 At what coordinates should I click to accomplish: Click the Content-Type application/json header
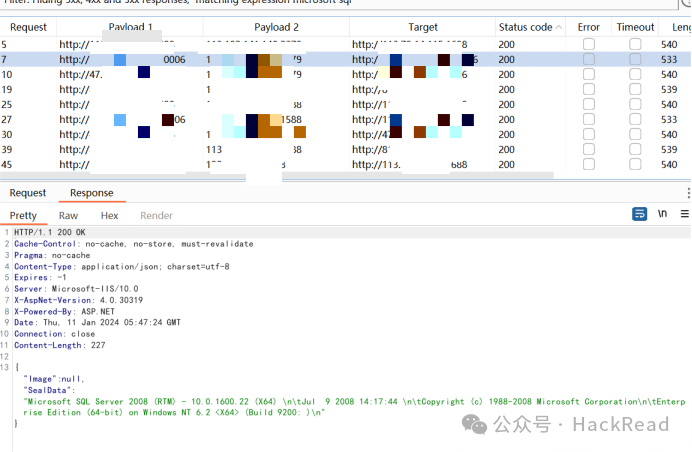122,267
